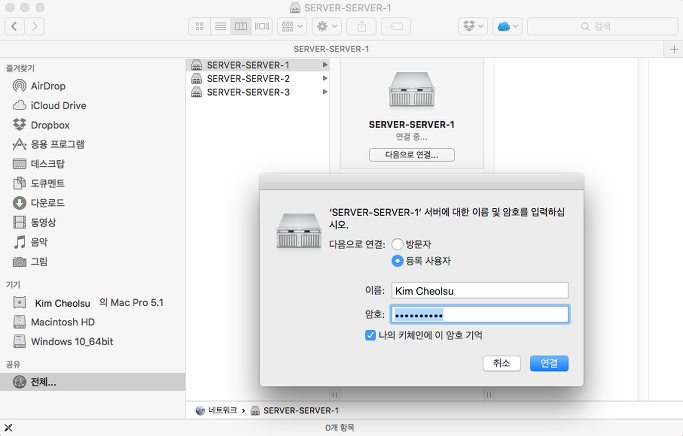This screenshot has height=436, width=683.
Task: Click the 이름 field
Action: coord(480,291)
